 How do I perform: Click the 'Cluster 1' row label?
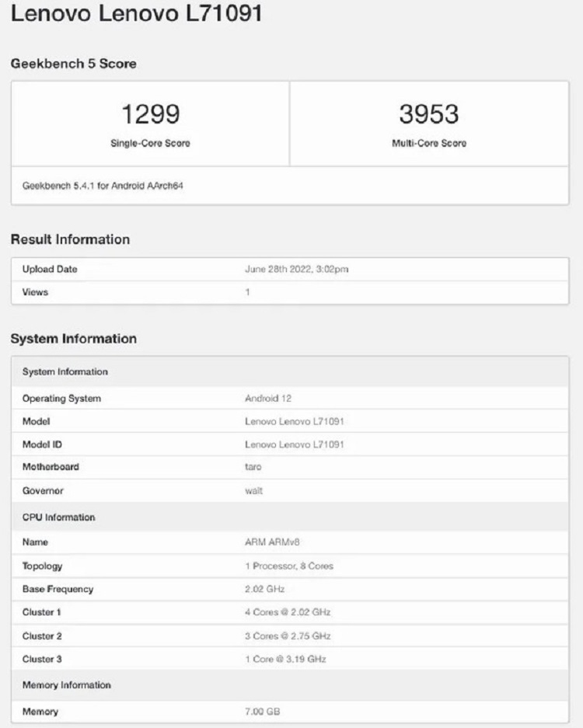point(42,612)
